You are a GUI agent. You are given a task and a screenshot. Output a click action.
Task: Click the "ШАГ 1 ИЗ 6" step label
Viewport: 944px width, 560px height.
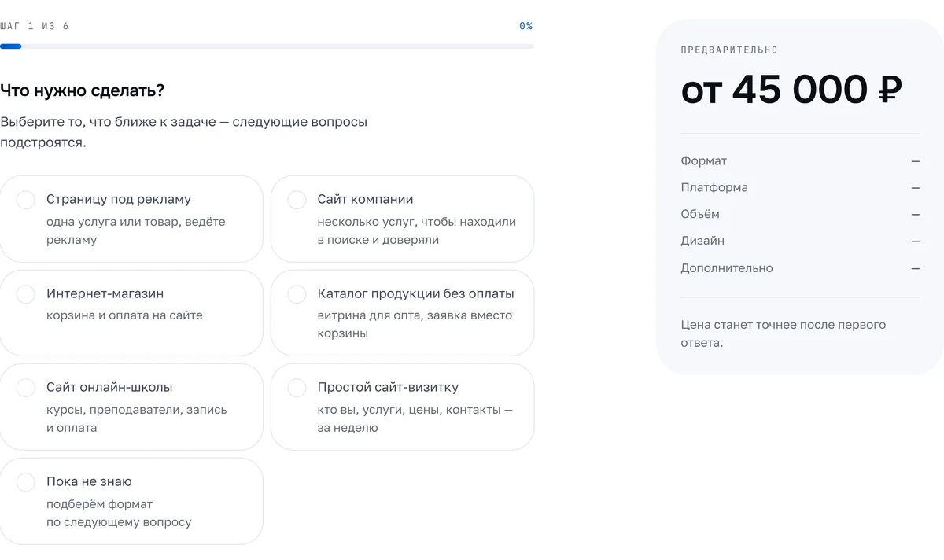pos(35,26)
